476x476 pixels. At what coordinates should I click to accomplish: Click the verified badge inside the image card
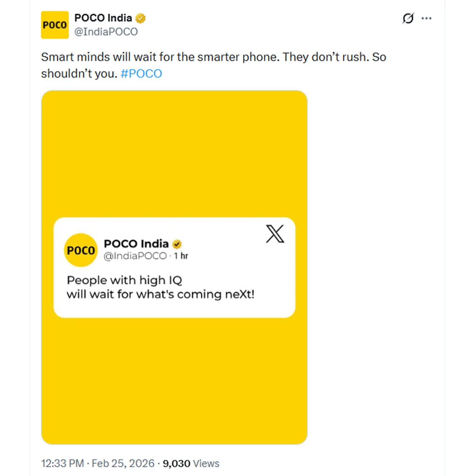pos(177,244)
